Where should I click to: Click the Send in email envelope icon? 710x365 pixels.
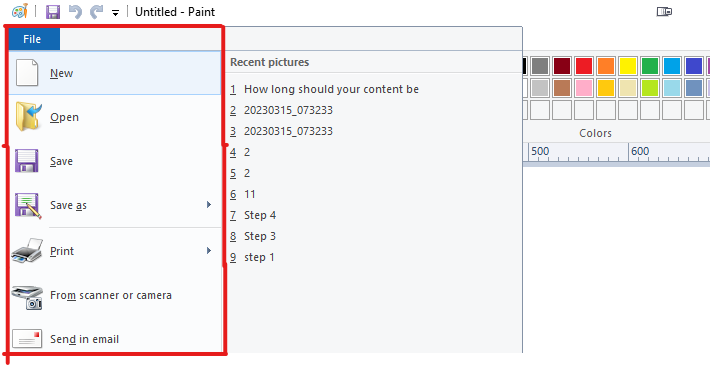pos(27,339)
